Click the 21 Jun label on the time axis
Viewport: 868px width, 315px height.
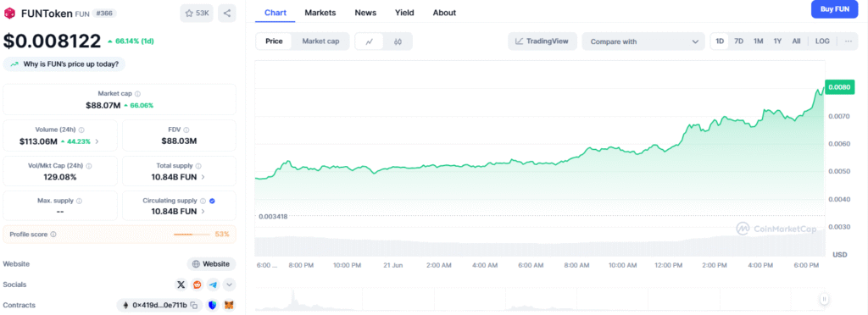pos(392,265)
